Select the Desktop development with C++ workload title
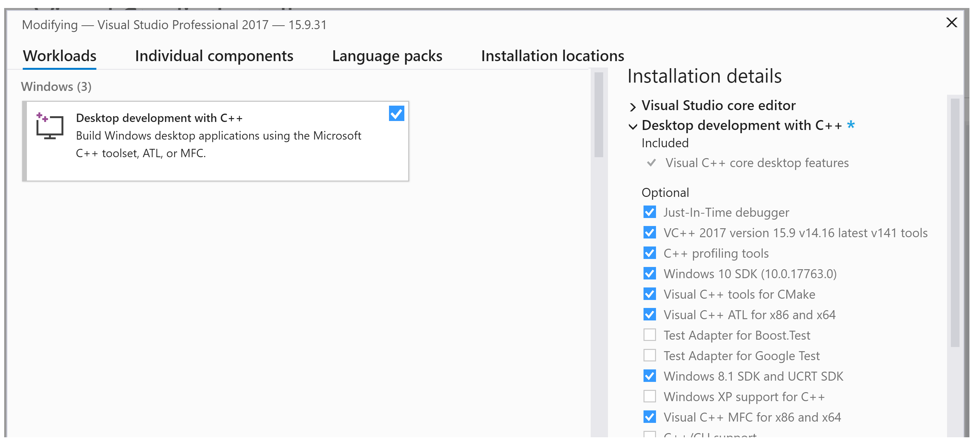 159,118
